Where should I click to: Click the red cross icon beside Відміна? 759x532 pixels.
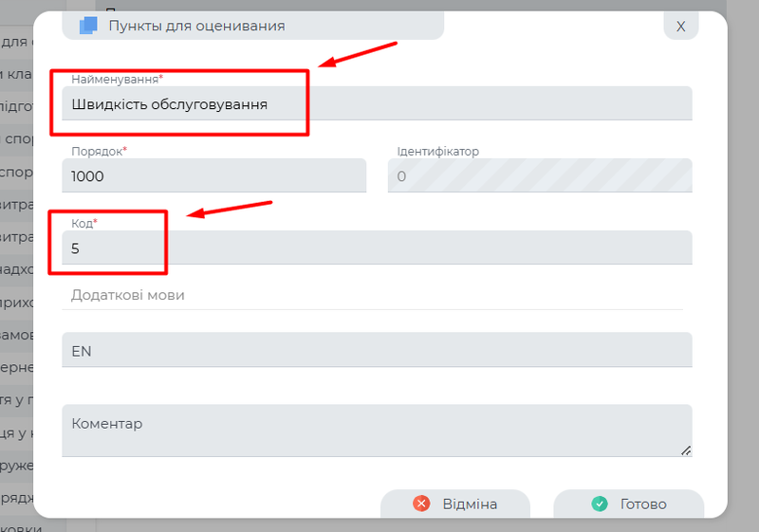tap(421, 504)
